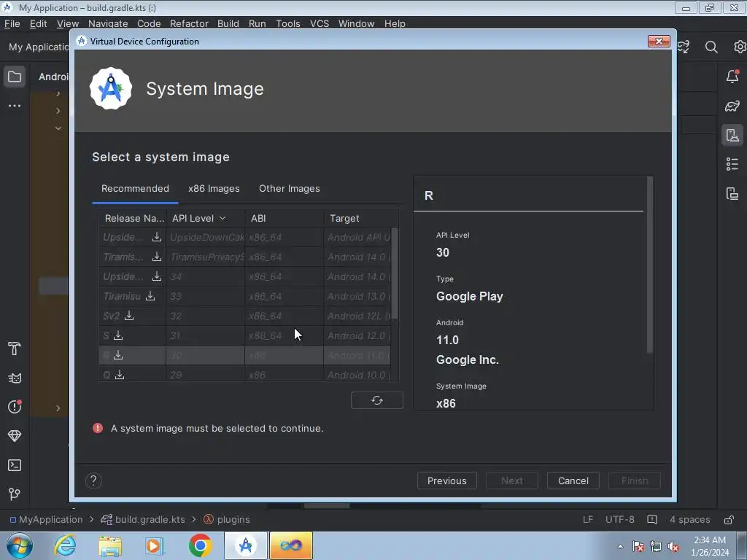Open the Refactor menu

[189, 23]
